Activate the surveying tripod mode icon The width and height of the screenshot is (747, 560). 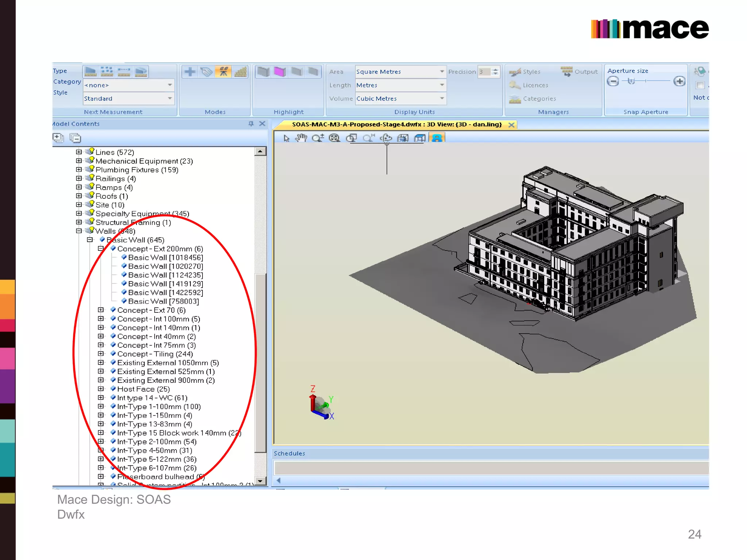click(x=223, y=71)
